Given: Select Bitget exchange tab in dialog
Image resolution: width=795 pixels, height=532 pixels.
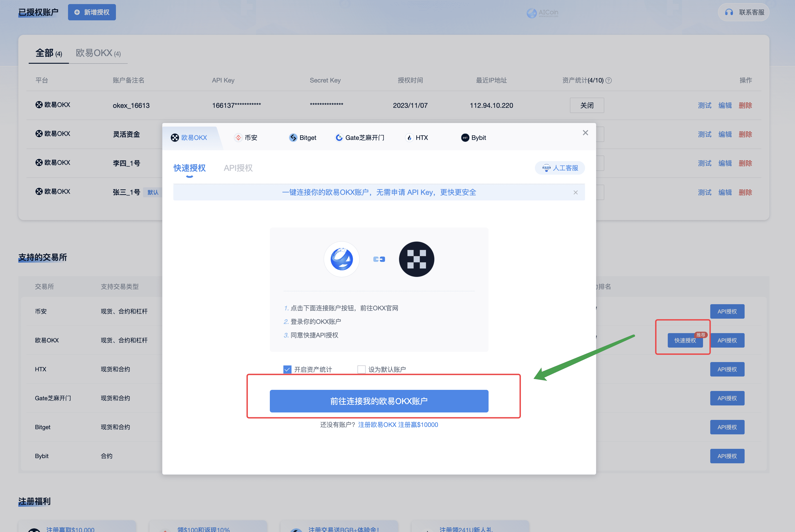Looking at the screenshot, I should pos(303,138).
